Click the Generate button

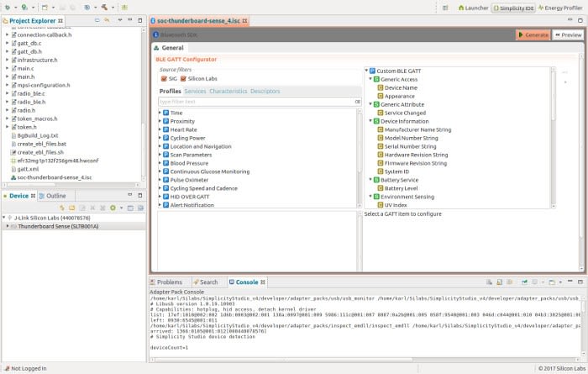coord(533,35)
